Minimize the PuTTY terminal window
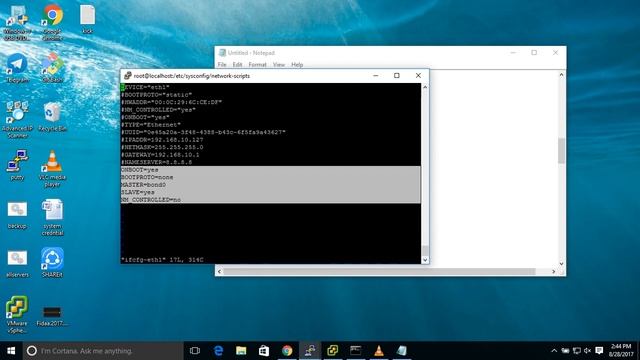Screen dimensions: 640x360 point(376,76)
